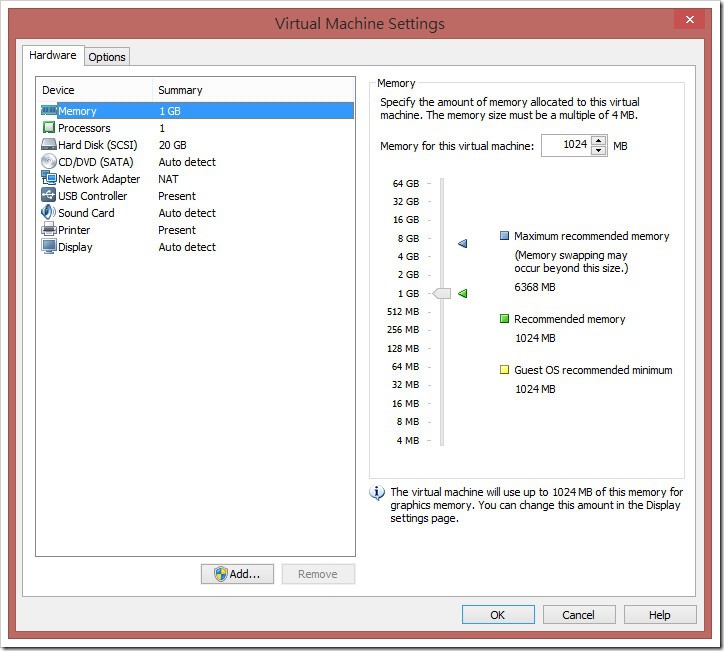Image resolution: width=724 pixels, height=651 pixels.
Task: Select the Hard Disk (SCSI) drive icon
Action: [48, 145]
